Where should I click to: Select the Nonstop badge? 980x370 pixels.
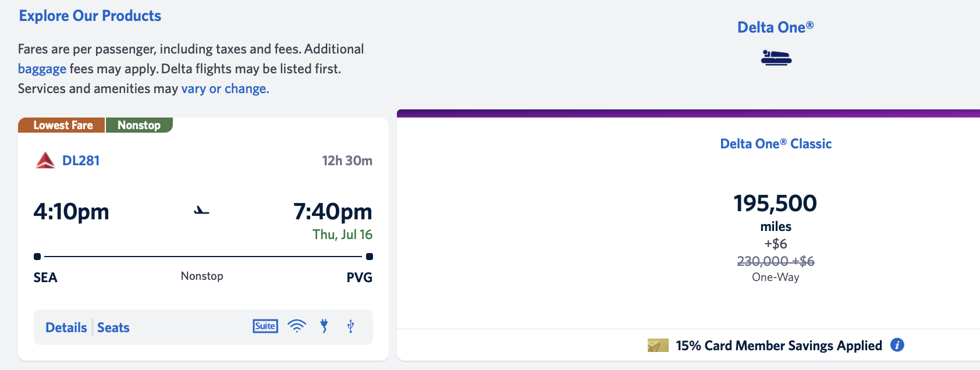(139, 124)
